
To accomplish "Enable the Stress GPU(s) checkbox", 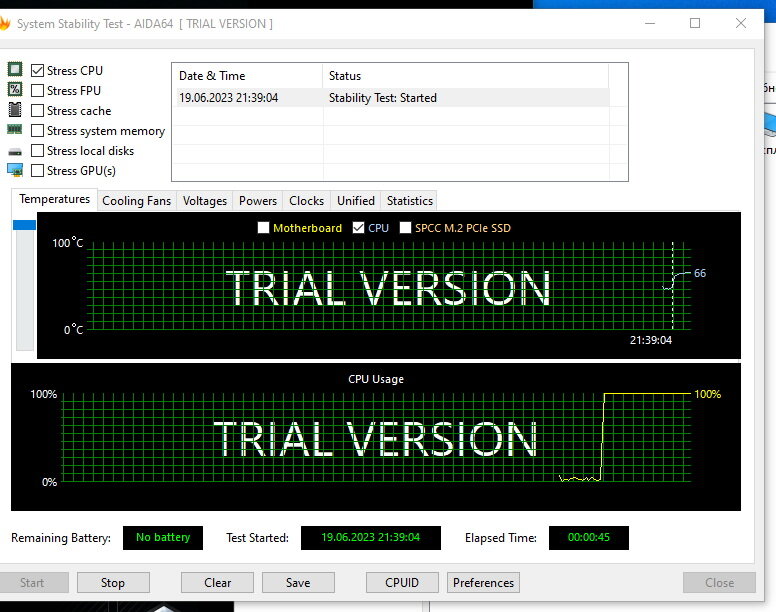I will [38, 171].
